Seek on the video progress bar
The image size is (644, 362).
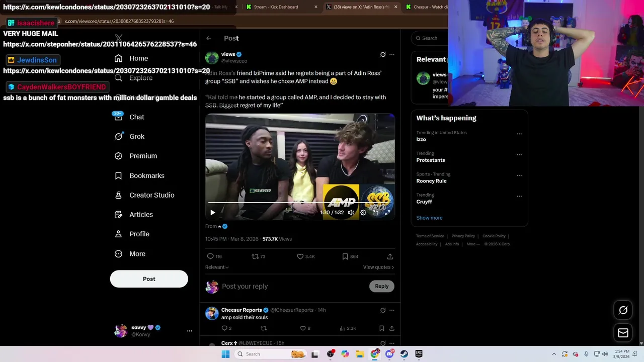click(300, 203)
